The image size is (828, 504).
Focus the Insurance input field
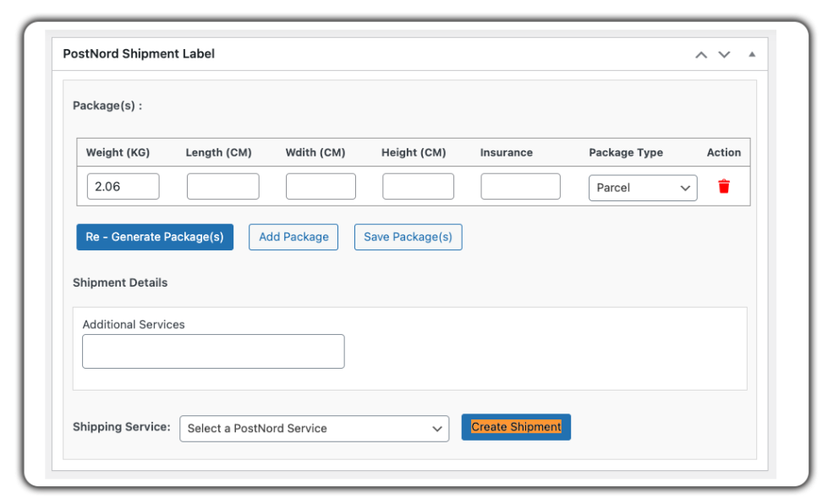point(520,186)
